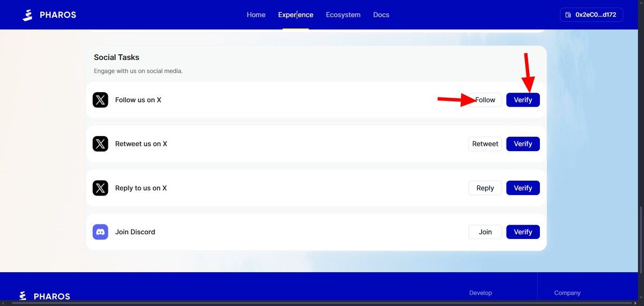Open wallet address 0x2eC0...d172 button
Image resolution: width=644 pixels, height=306 pixels.
click(x=591, y=14)
